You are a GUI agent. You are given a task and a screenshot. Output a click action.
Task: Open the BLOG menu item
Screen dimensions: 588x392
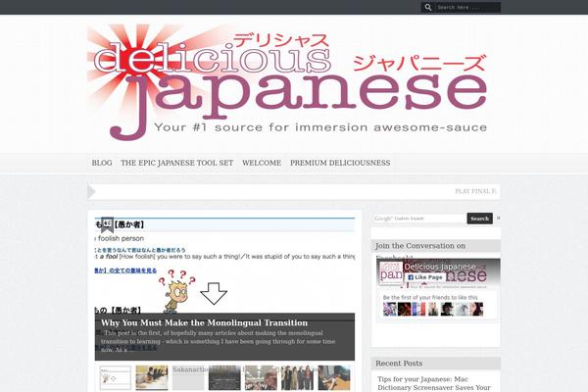pos(102,163)
